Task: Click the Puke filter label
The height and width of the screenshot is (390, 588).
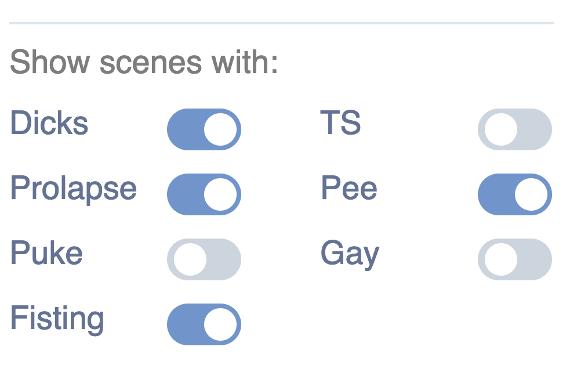Action: tap(46, 253)
